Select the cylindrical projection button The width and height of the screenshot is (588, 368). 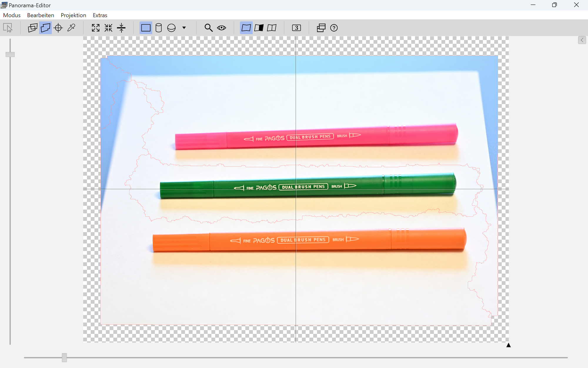[x=158, y=28]
